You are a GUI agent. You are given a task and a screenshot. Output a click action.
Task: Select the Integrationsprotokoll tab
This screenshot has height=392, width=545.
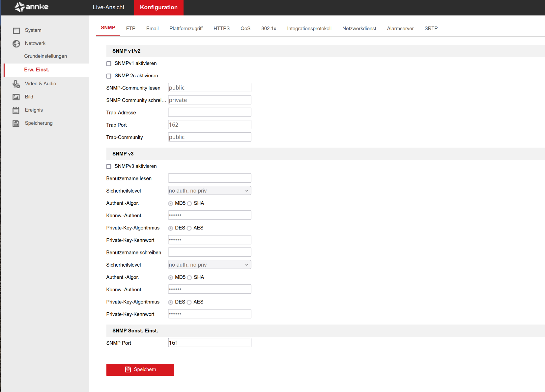coord(309,29)
